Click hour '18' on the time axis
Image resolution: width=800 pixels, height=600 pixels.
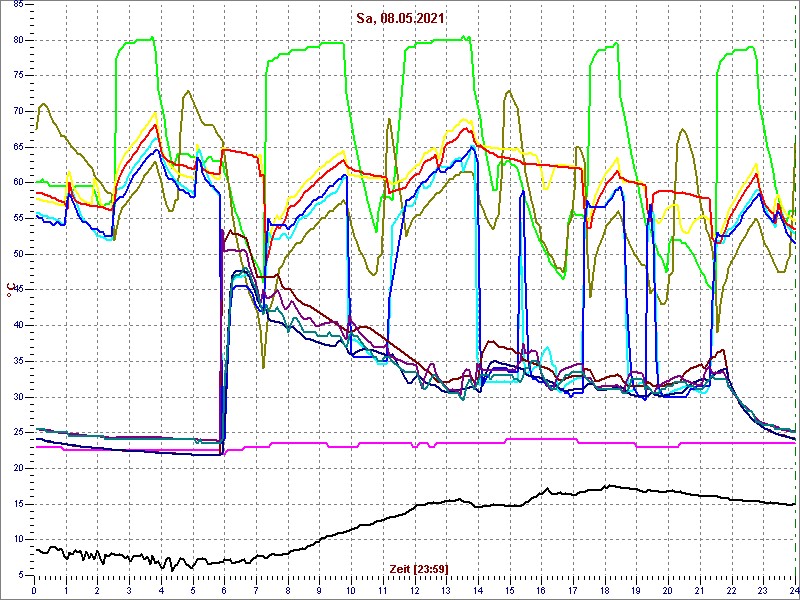605,590
